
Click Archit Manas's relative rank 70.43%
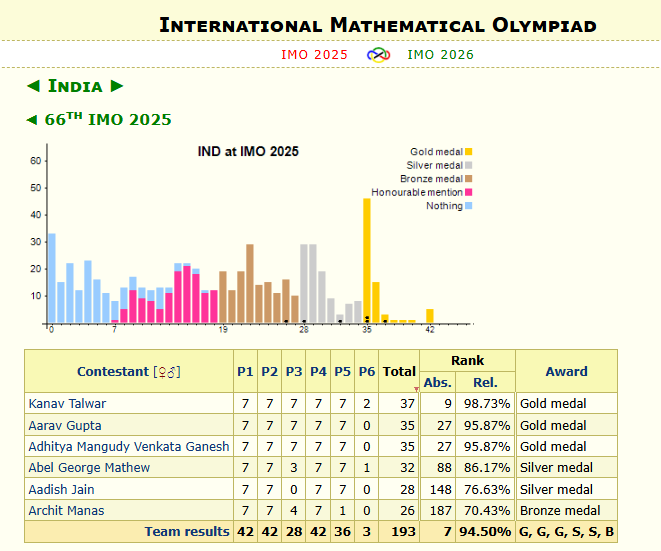[487, 511]
